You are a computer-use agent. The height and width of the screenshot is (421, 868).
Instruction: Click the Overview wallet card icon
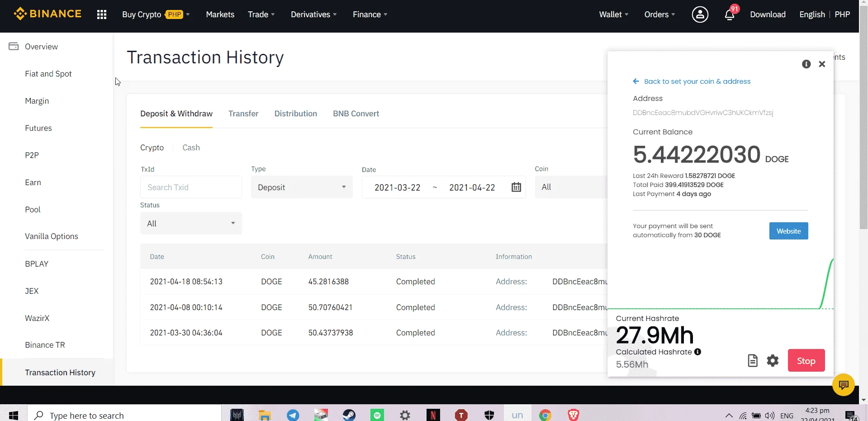click(14, 46)
